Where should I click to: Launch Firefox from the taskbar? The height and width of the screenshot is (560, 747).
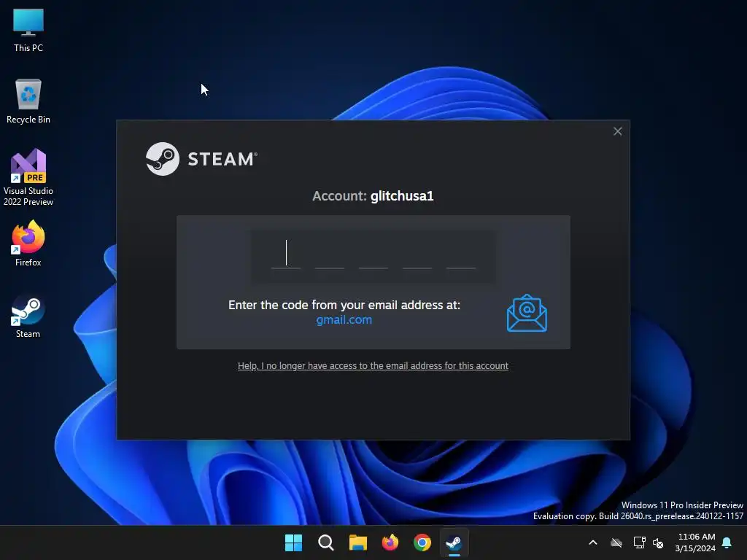(x=390, y=542)
